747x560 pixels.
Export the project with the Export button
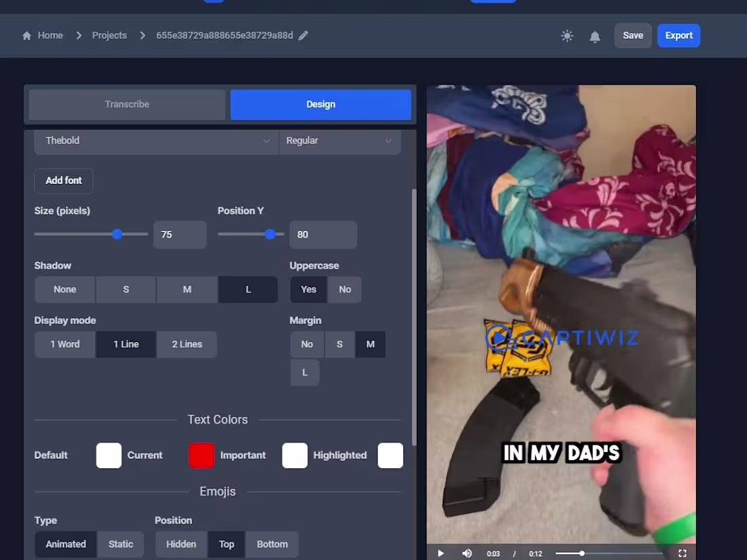[x=678, y=35]
